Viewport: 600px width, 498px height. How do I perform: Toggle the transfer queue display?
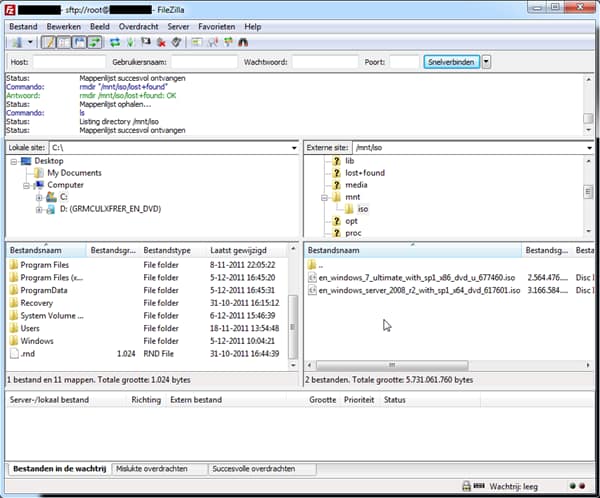95,42
